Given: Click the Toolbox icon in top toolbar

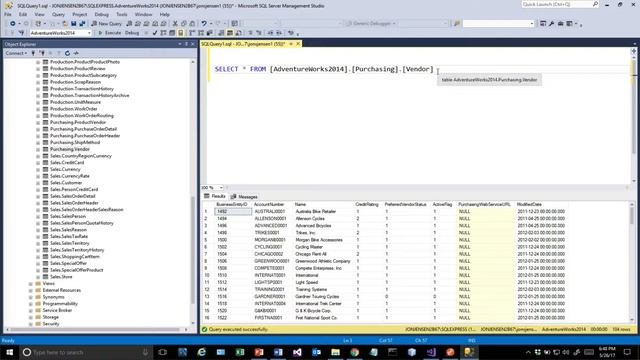Looking at the screenshot, I should [x=560, y=24].
